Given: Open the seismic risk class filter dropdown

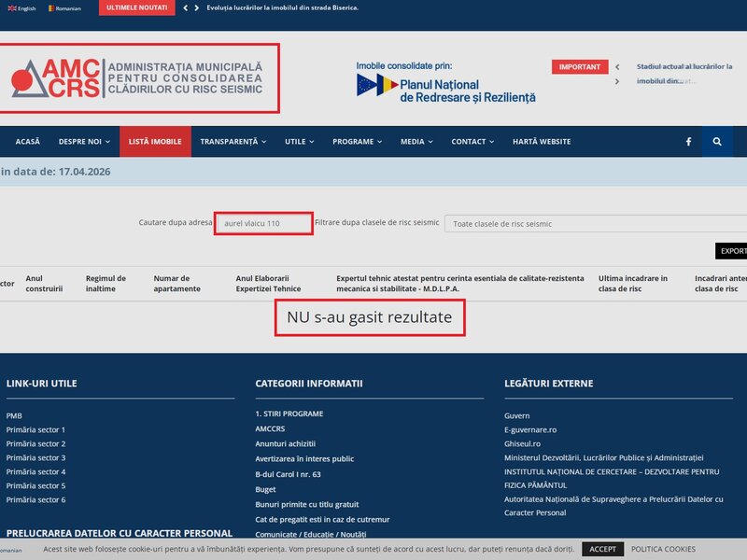Looking at the screenshot, I should coord(596,223).
